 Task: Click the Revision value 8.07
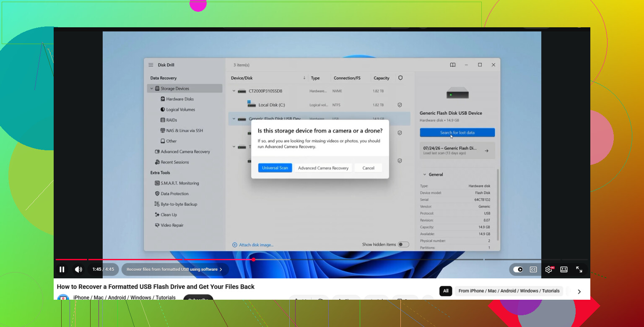(x=486, y=220)
